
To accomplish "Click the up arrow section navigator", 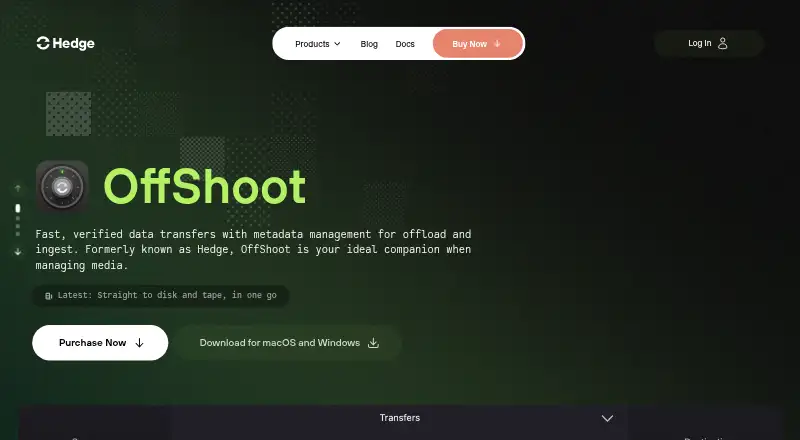I will pyautogui.click(x=18, y=188).
